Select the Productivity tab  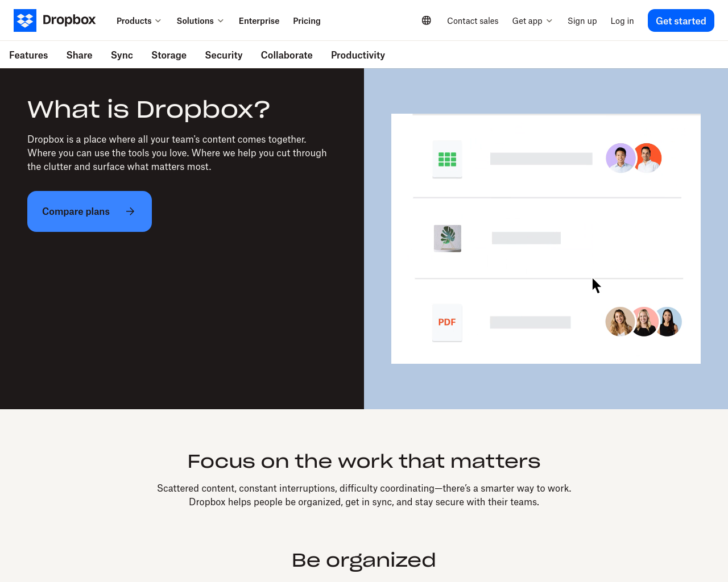358,55
